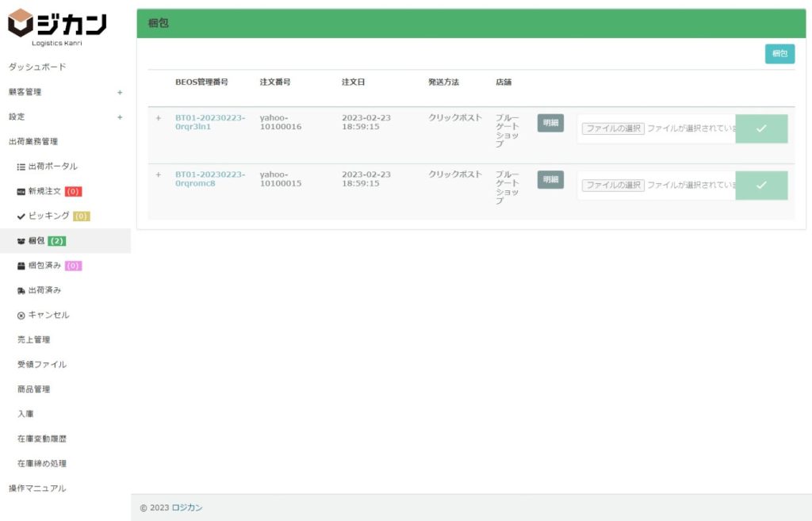The width and height of the screenshot is (812, 521).
Task: Open 梱包済み package icon item
Action: [21, 266]
